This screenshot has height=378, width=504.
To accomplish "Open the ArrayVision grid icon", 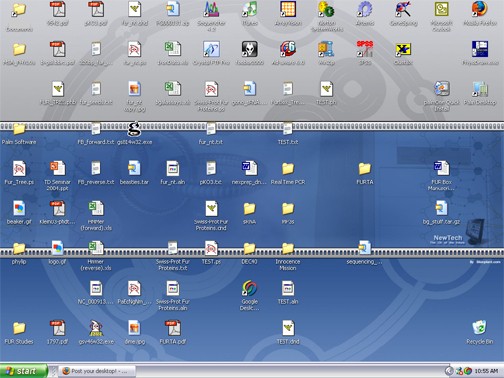I will [288, 9].
